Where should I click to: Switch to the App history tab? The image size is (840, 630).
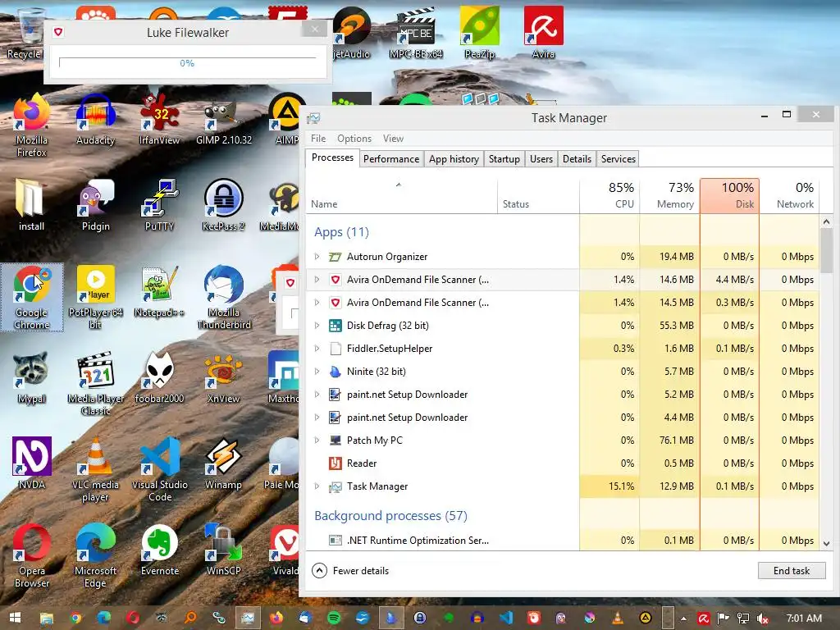point(454,159)
